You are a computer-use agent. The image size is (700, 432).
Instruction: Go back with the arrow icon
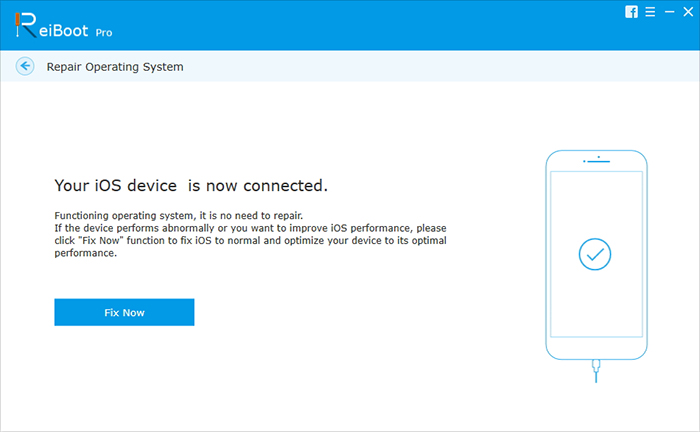(x=25, y=66)
